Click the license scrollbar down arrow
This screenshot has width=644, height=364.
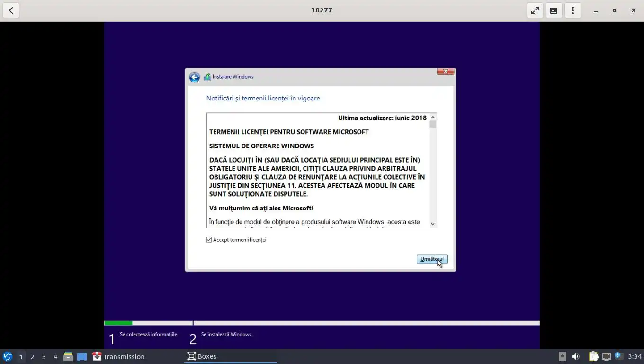coord(432,224)
